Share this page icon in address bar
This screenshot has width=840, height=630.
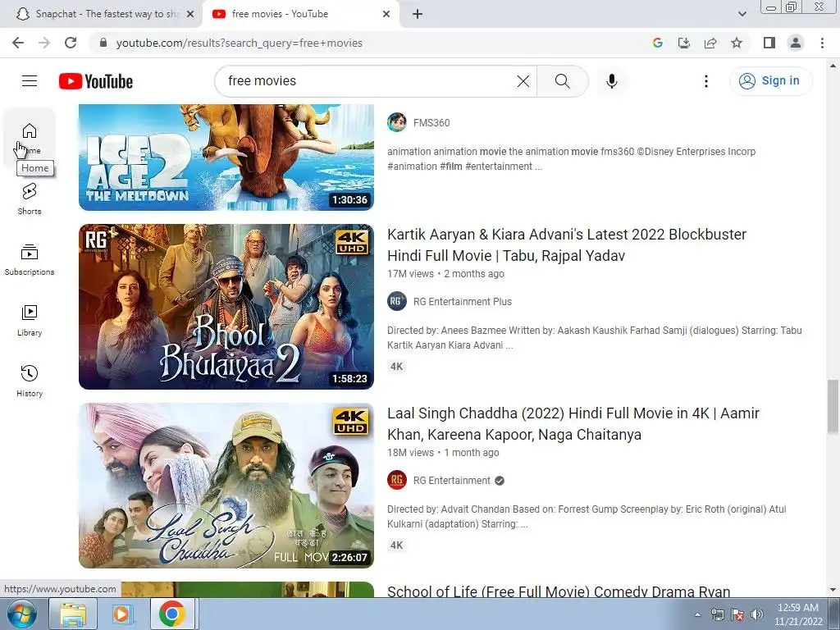[710, 43]
